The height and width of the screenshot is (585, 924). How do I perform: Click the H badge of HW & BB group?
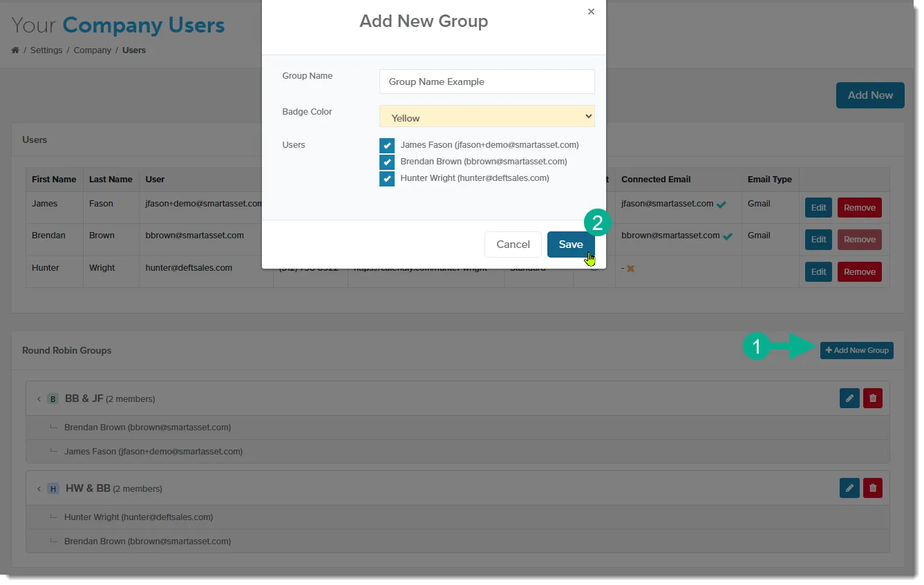tap(53, 489)
